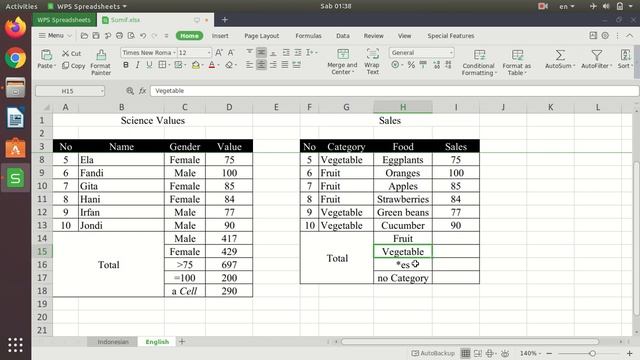Click the zoom out minus button
Image resolution: width=640 pixels, height=360 pixels.
point(549,353)
